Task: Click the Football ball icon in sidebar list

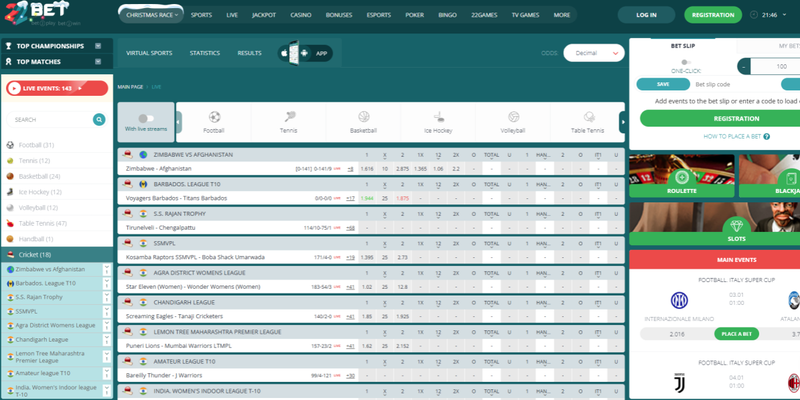Action: (x=10, y=145)
